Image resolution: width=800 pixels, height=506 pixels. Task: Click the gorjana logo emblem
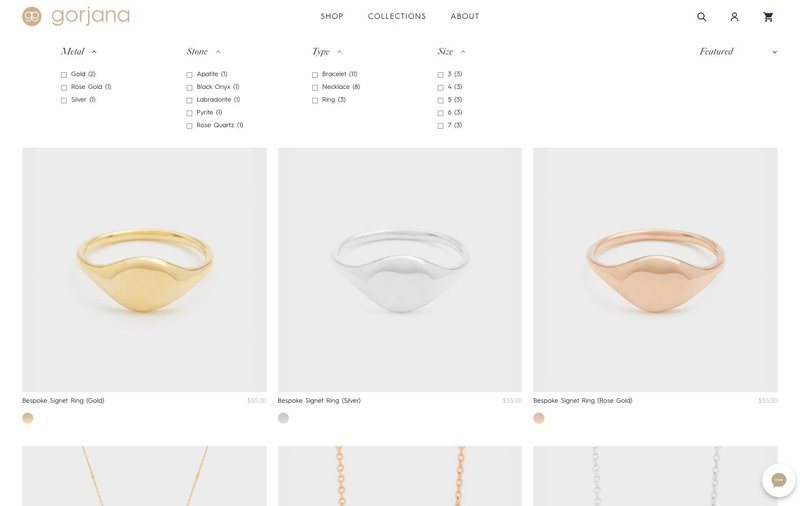(32, 16)
